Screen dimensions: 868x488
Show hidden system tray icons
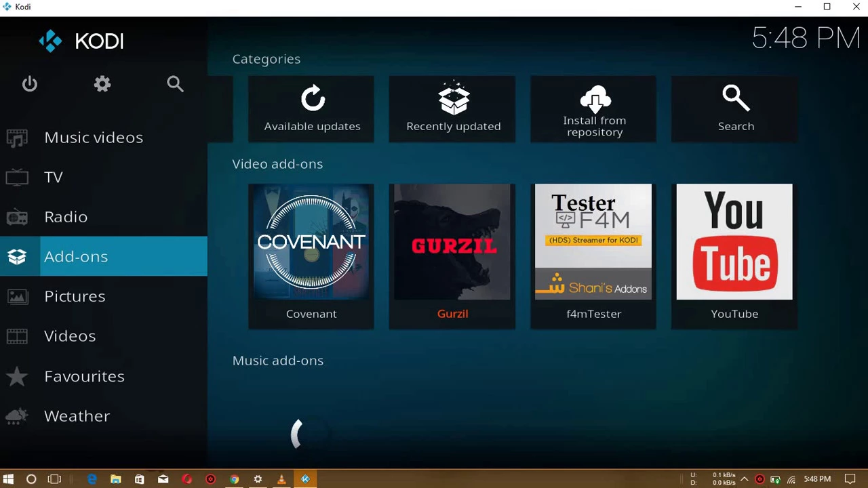744,479
